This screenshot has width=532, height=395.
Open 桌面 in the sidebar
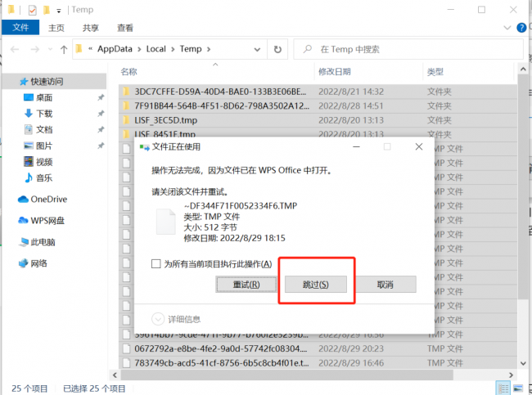tap(44, 97)
